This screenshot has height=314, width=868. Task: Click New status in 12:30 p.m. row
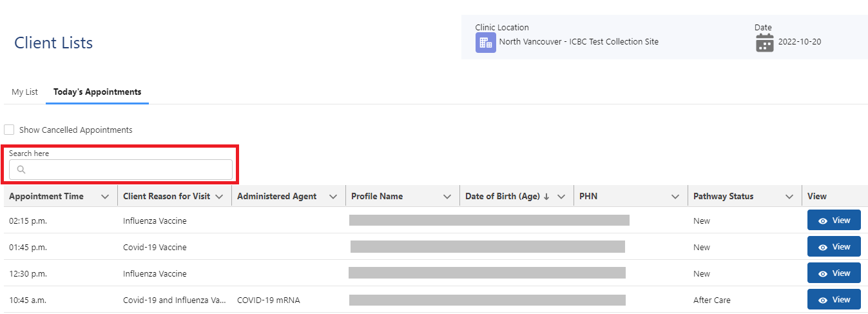tap(702, 274)
